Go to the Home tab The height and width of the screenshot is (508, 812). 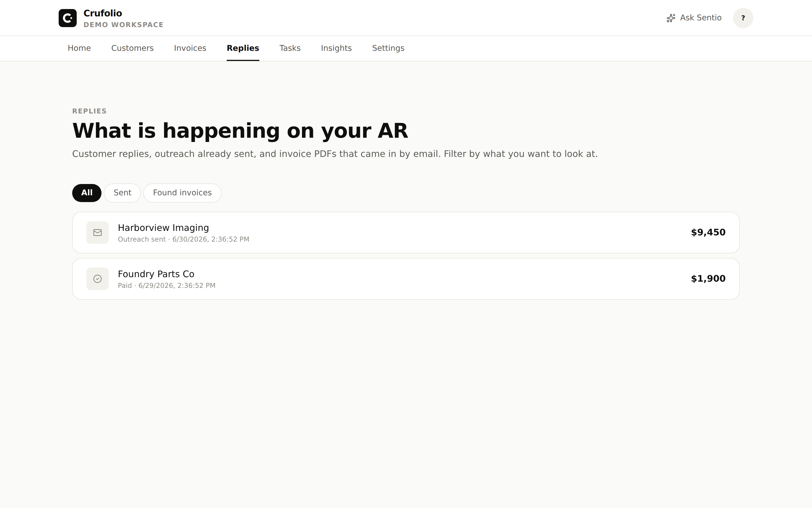coord(79,48)
